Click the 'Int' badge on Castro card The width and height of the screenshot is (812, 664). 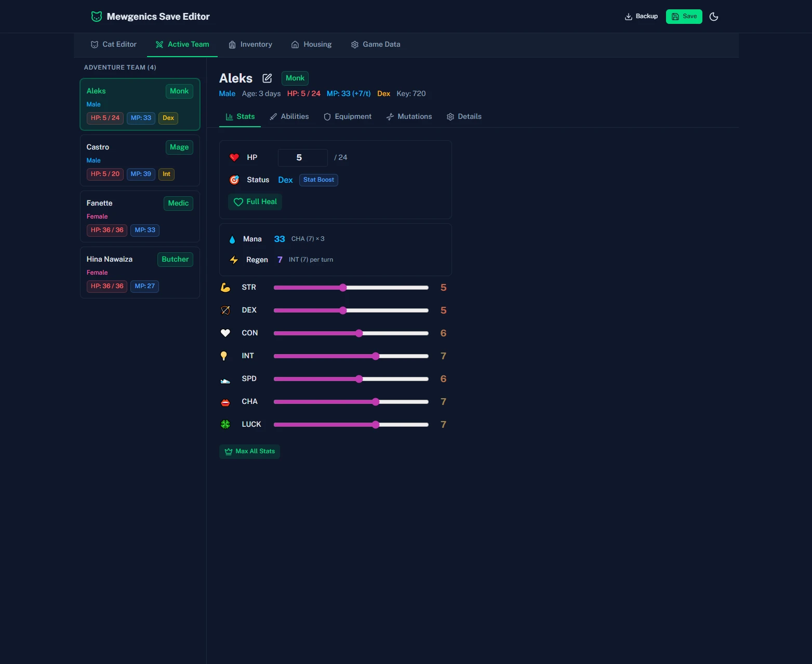pyautogui.click(x=166, y=174)
